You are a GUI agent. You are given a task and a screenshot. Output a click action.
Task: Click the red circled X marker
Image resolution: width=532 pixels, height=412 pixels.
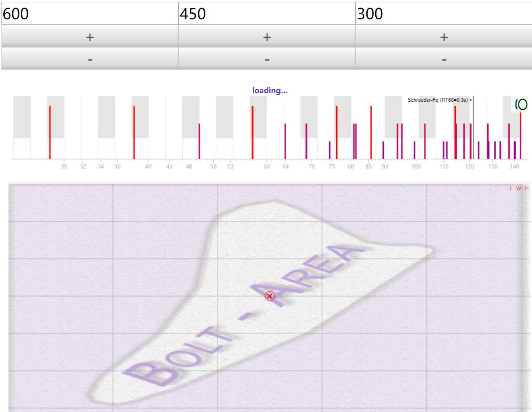tap(269, 296)
